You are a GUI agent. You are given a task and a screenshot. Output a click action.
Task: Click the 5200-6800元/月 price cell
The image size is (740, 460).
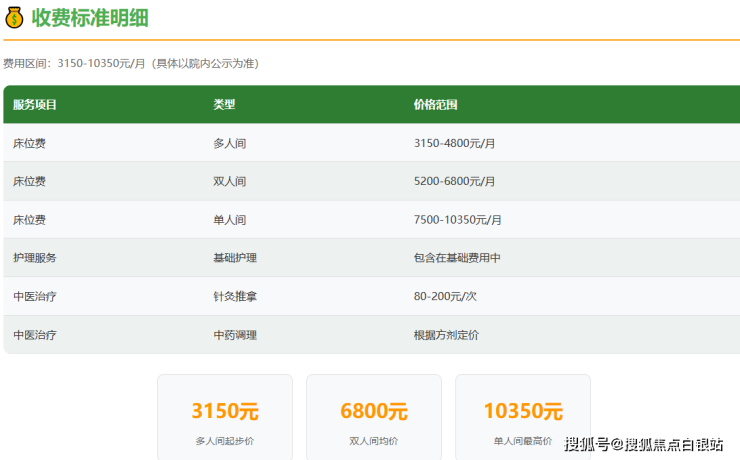(x=454, y=181)
